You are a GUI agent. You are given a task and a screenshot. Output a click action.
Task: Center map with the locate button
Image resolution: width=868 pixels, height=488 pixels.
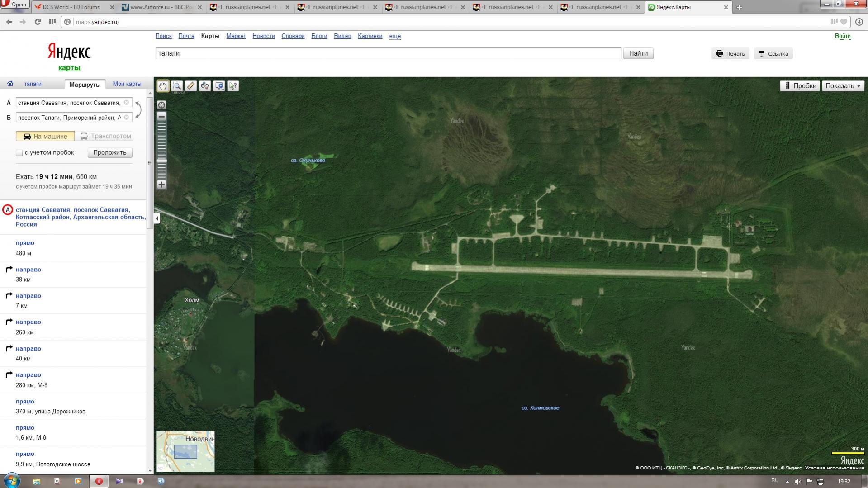161,105
